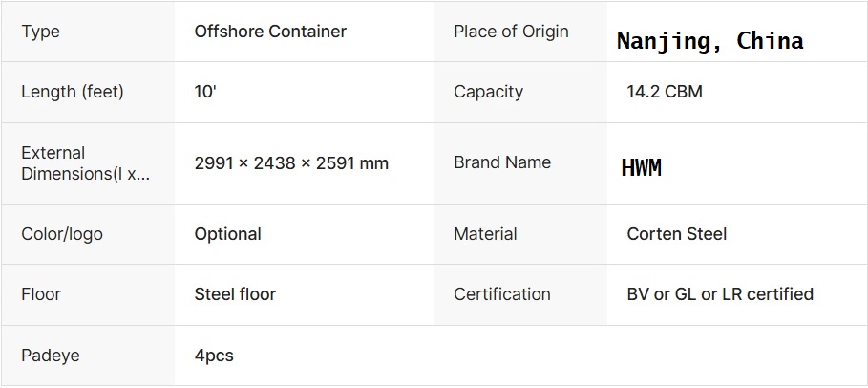
Task: Select the "14.2 CBM" value
Action: coord(665,92)
